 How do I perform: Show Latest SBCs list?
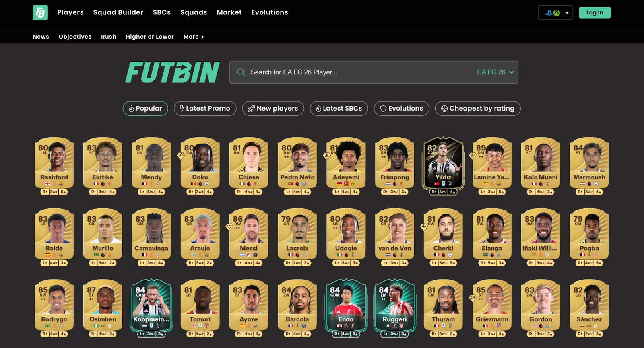click(x=339, y=109)
